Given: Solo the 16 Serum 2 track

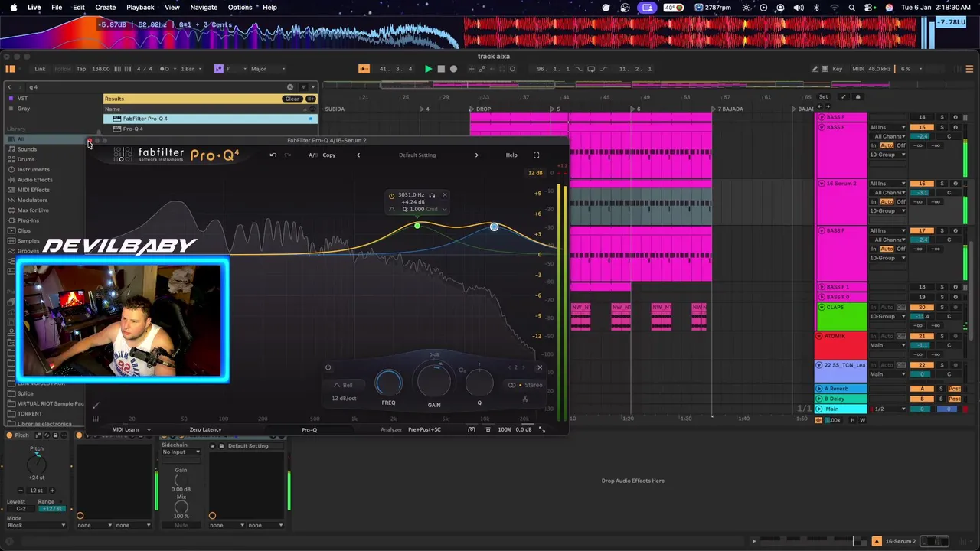Looking at the screenshot, I should click(942, 184).
